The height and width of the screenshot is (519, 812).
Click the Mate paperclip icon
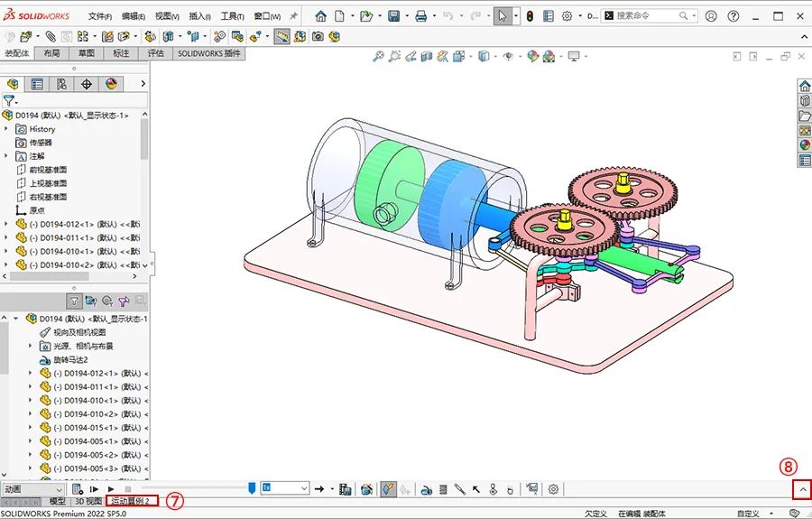click(x=51, y=37)
